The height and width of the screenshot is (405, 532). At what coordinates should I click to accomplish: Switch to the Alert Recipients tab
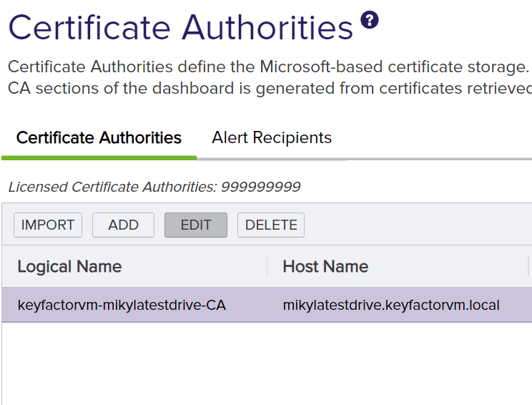click(272, 138)
